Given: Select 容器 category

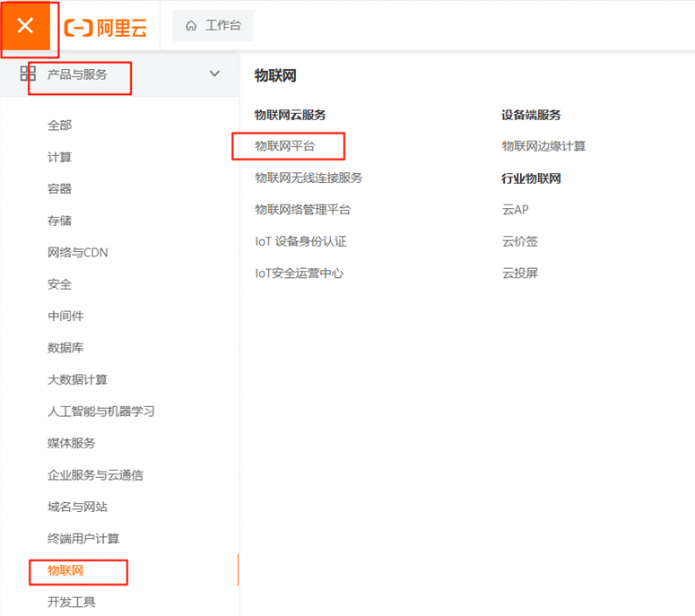Looking at the screenshot, I should point(59,189).
